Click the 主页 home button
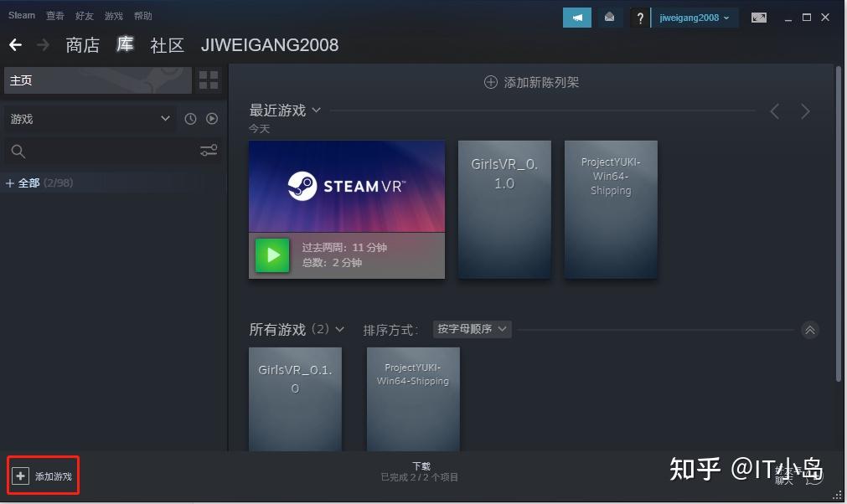 point(98,80)
